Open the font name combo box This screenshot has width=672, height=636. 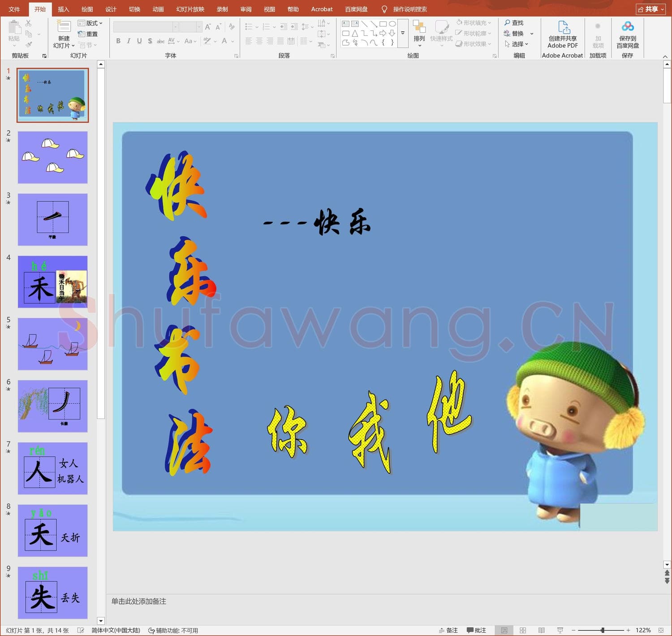point(146,27)
